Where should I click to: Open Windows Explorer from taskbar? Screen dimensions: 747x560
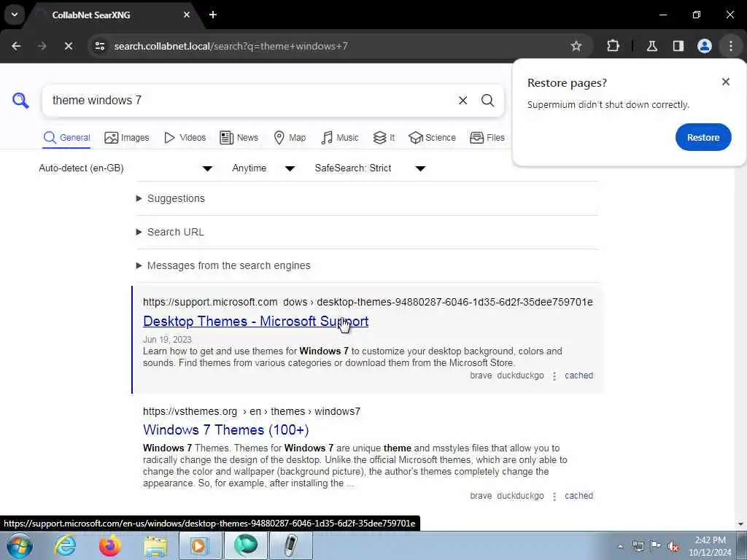click(156, 545)
